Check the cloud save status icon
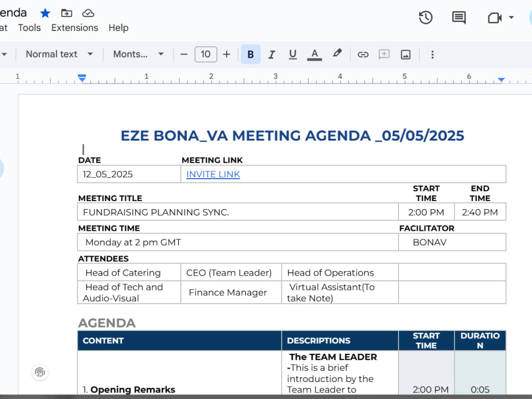532x399 pixels. click(x=88, y=13)
